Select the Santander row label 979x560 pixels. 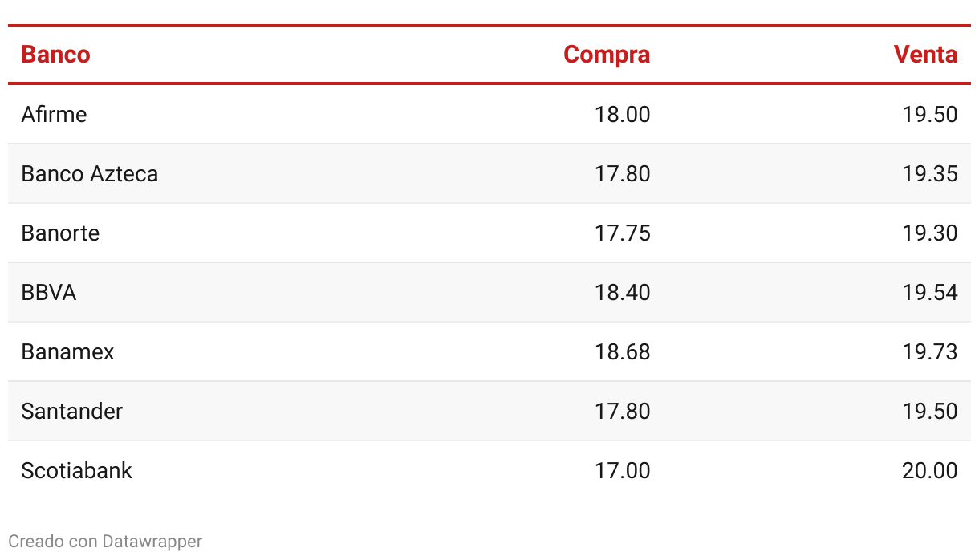point(71,411)
